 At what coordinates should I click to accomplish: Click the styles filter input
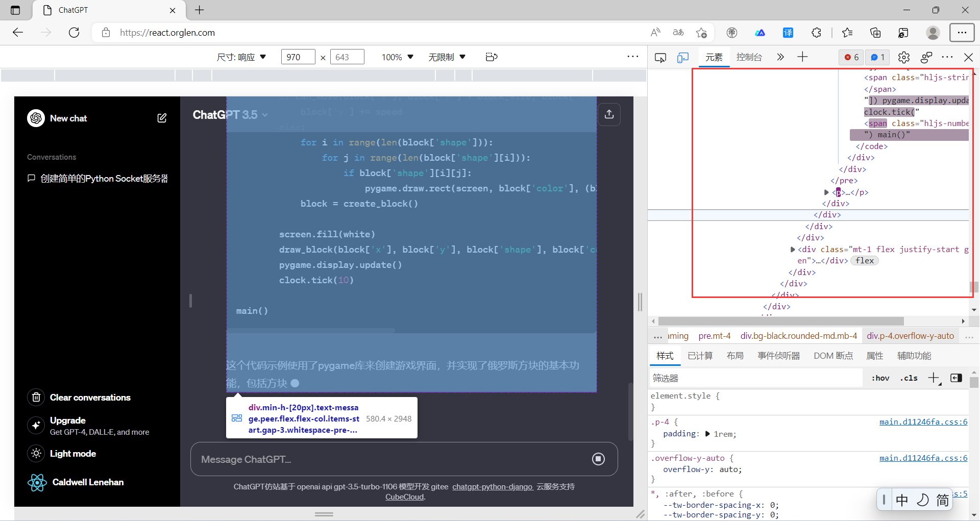click(755, 378)
